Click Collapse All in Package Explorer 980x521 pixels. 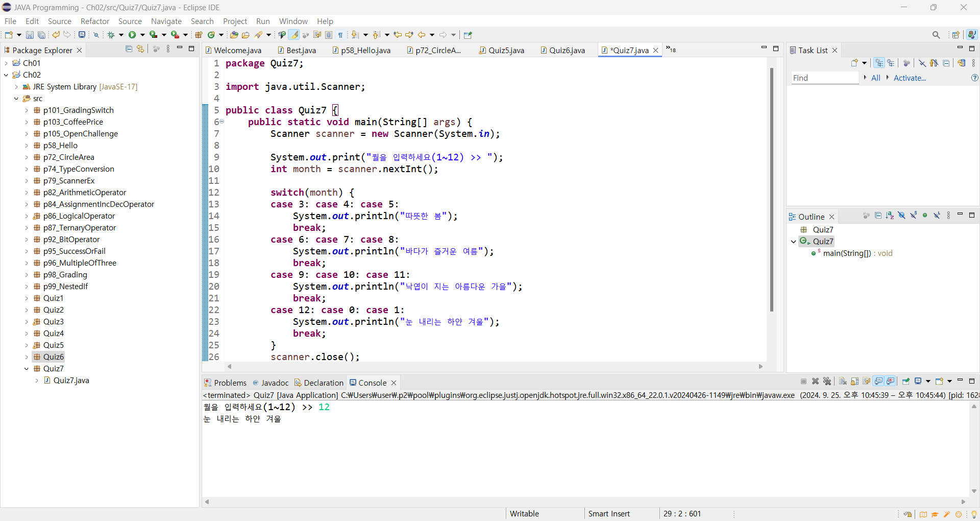pos(129,49)
